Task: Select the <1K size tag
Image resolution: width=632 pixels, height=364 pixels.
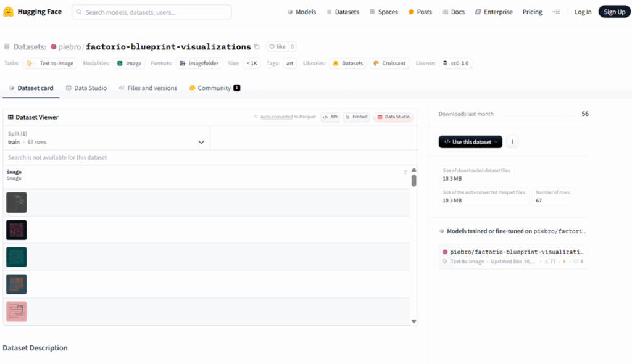Action: [x=252, y=64]
